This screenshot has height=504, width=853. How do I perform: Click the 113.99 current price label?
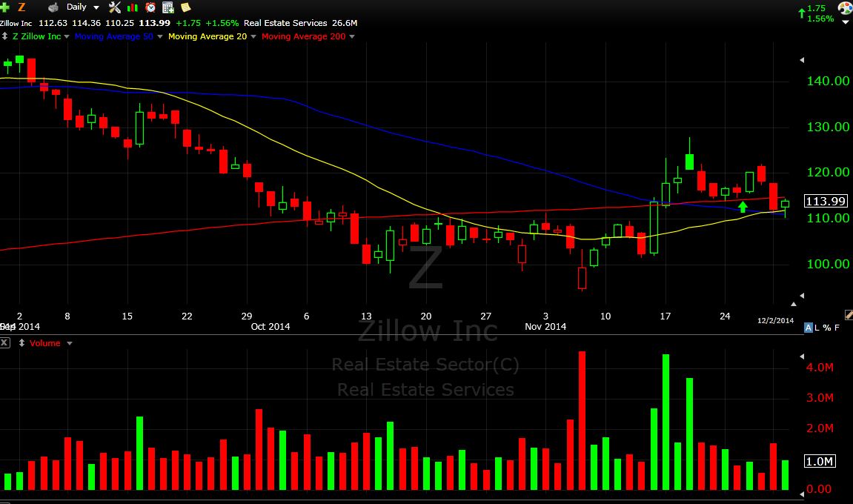coord(826,201)
